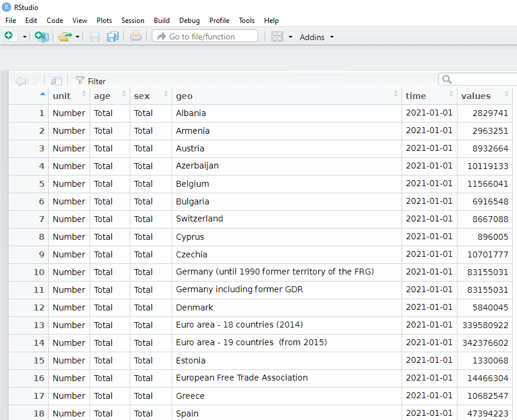This screenshot has height=420, width=517.
Task: Open the Debug menu
Action: [189, 21]
